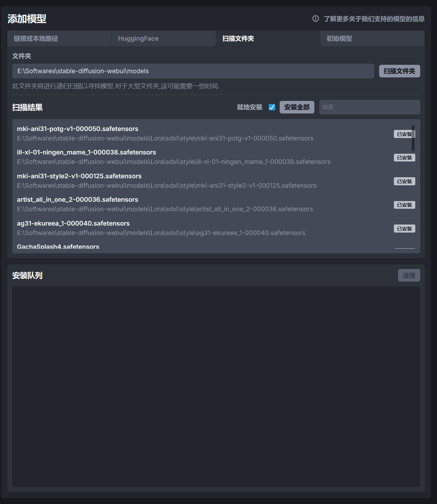Switch to the HuggingFace tab
The image size is (437, 504).
(x=138, y=39)
